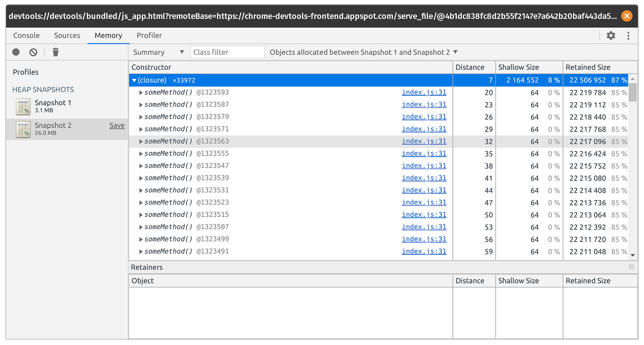Image resolution: width=644 pixels, height=345 pixels.
Task: Click the devtools URL address text
Action: pos(312,16)
